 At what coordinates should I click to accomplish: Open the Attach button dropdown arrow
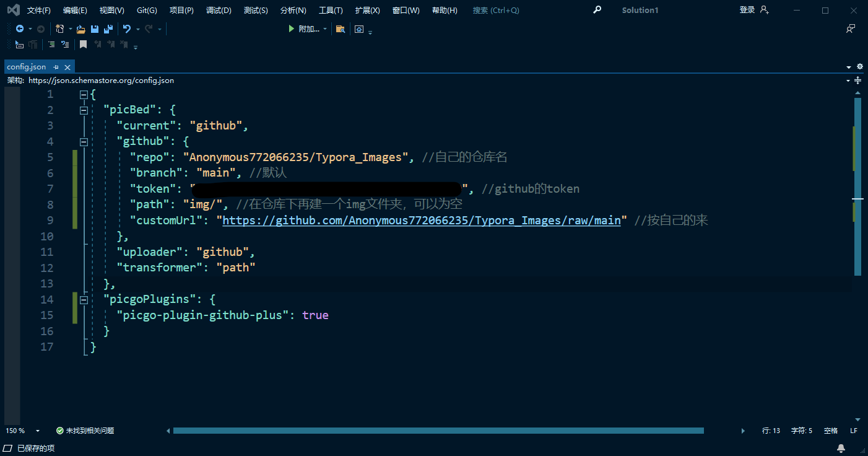(325, 29)
